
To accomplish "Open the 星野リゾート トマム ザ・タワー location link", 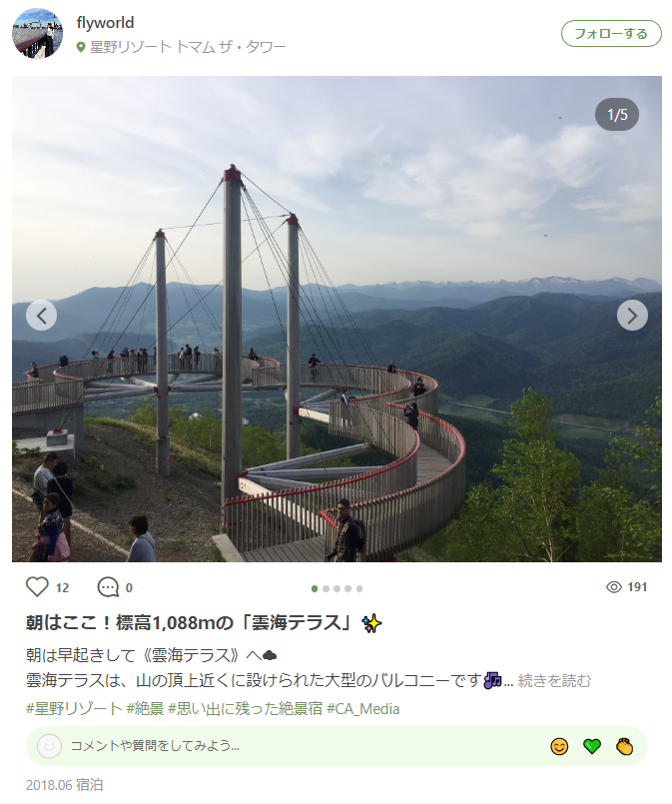I will tap(188, 47).
